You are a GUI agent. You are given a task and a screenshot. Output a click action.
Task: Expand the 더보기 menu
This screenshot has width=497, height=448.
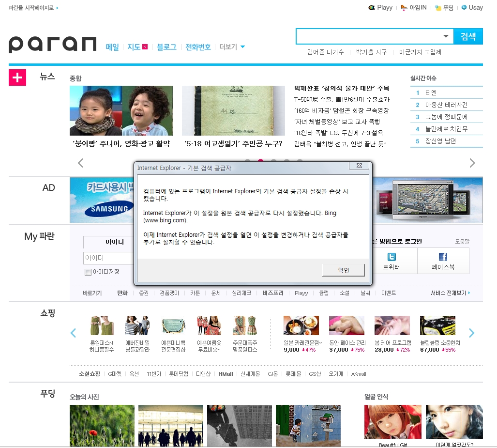[232, 47]
